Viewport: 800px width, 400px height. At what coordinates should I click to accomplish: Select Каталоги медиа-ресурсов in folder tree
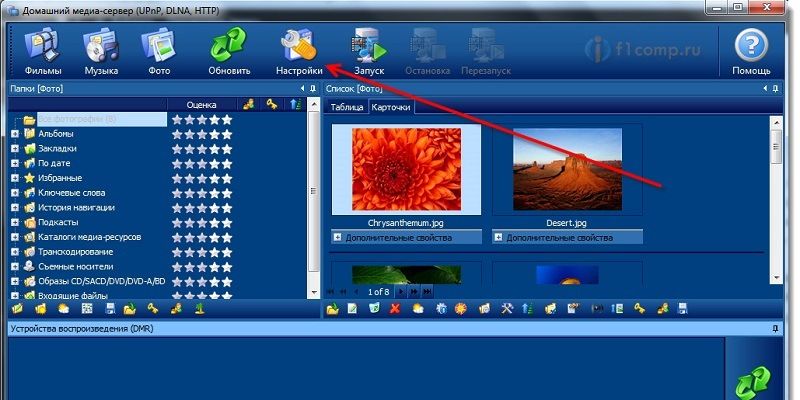pyautogui.click(x=89, y=237)
